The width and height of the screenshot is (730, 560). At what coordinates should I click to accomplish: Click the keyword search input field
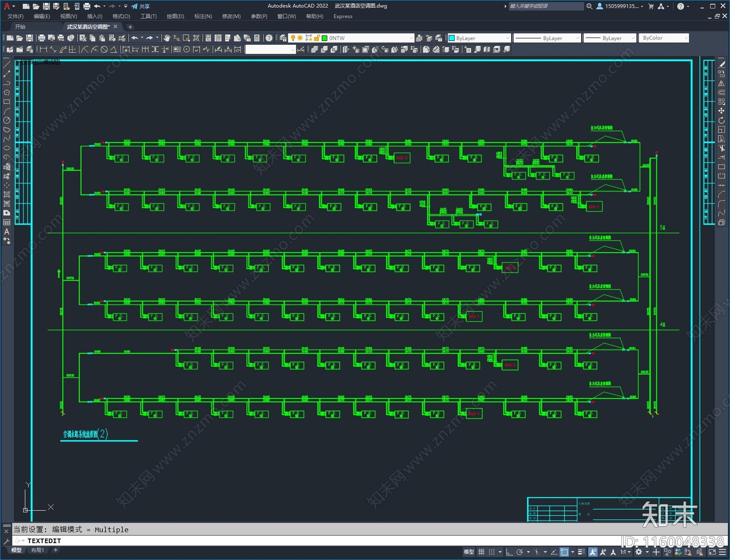pos(546,6)
